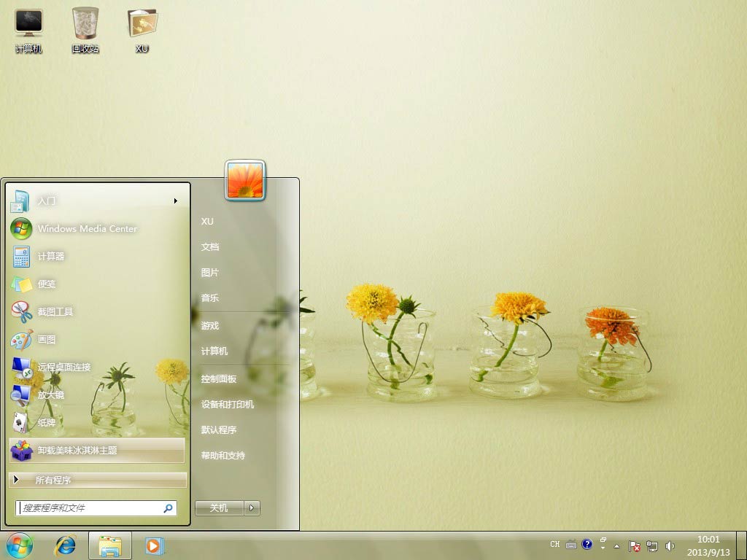The height and width of the screenshot is (560, 747).
Task: Click the volume speaker icon in the tray
Action: click(670, 545)
